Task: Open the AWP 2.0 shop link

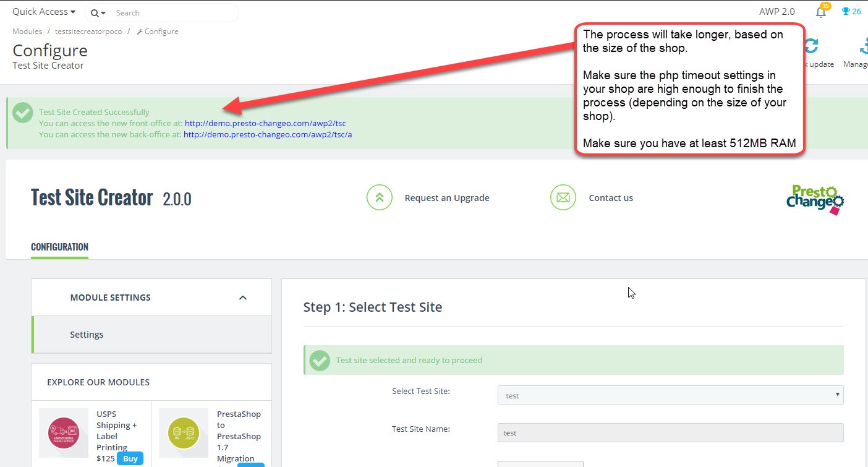Action: (x=777, y=12)
